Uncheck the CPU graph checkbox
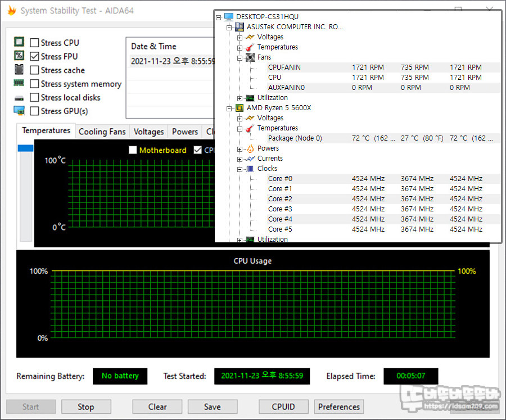Viewport: 506px width, 420px height. coord(197,150)
